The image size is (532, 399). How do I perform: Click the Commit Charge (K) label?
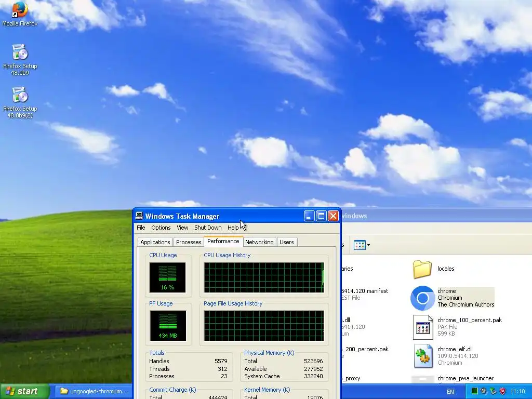point(172,390)
